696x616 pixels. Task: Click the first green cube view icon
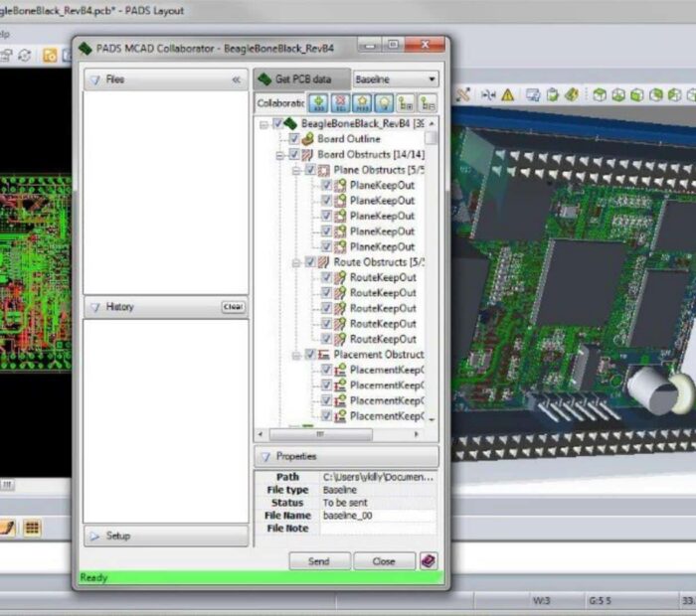600,95
